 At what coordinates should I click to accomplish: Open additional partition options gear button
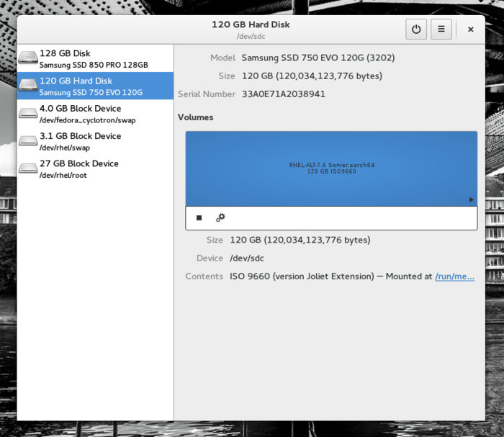[x=220, y=217]
